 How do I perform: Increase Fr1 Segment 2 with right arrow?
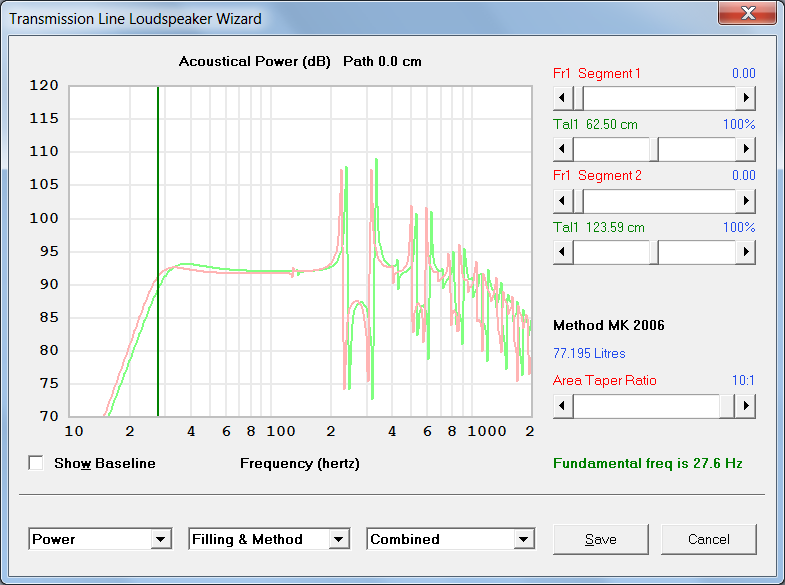point(745,201)
